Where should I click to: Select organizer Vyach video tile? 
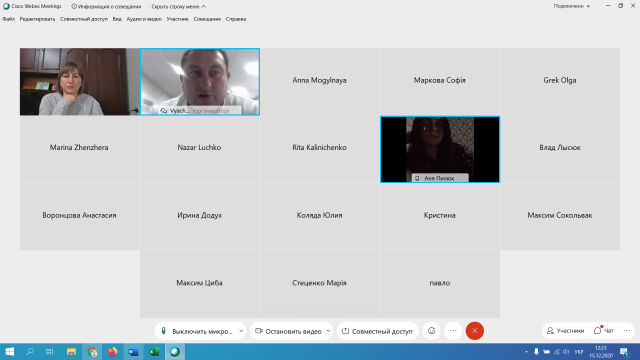[200, 82]
